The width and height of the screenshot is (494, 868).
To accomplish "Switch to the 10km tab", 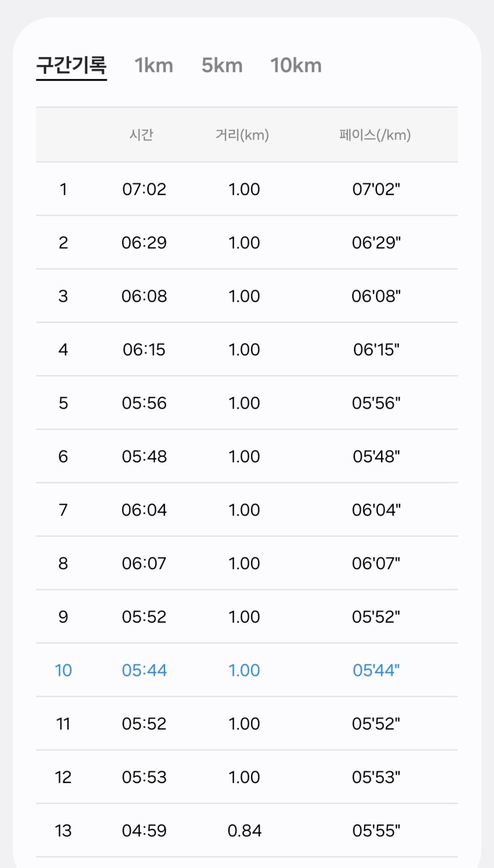I will point(296,65).
